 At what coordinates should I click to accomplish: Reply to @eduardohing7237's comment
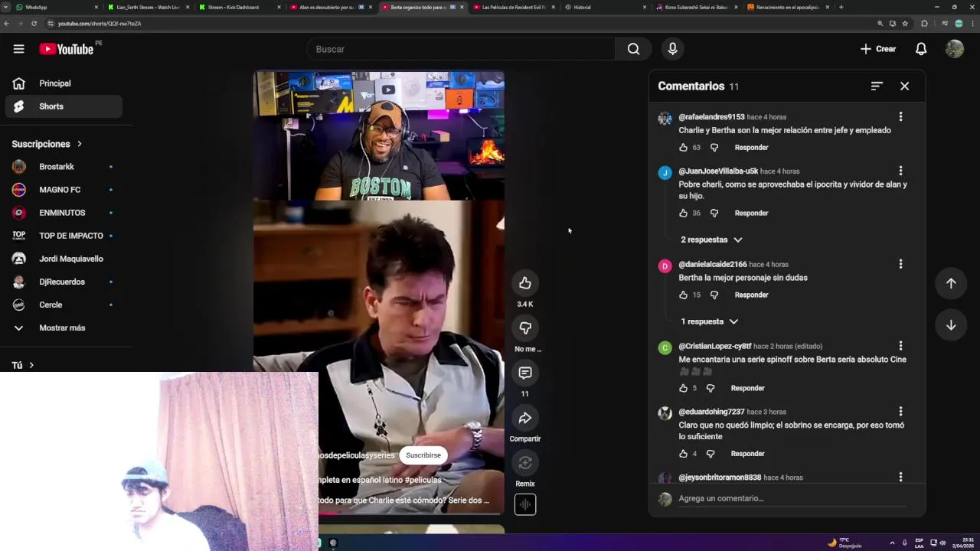[747, 454]
